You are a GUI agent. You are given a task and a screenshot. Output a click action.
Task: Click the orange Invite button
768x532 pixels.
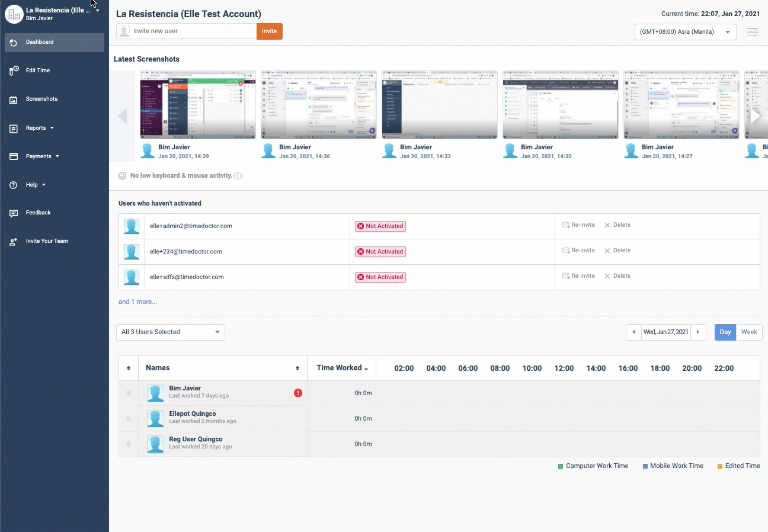(x=269, y=31)
